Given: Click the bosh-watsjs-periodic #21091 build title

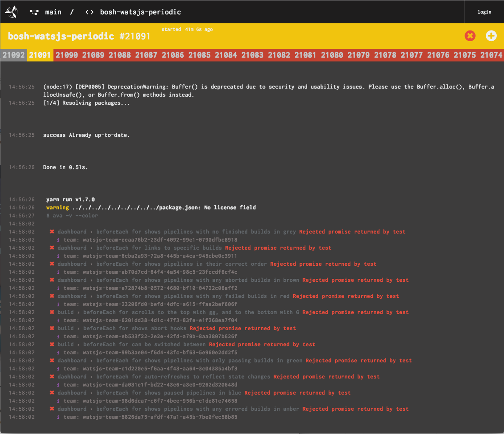Looking at the screenshot, I should point(79,36).
